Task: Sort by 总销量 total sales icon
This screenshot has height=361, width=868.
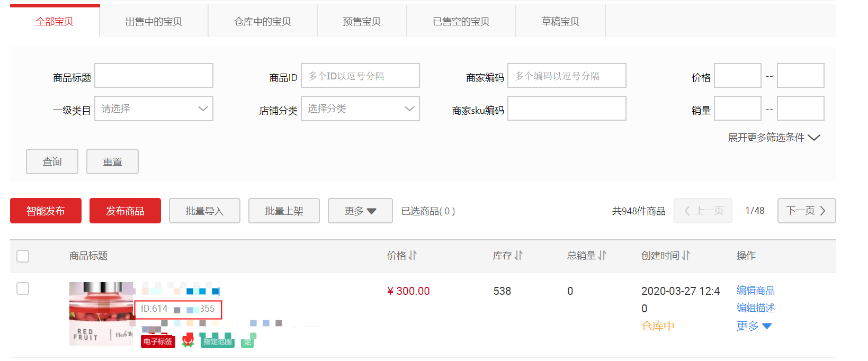Action: pos(602,256)
